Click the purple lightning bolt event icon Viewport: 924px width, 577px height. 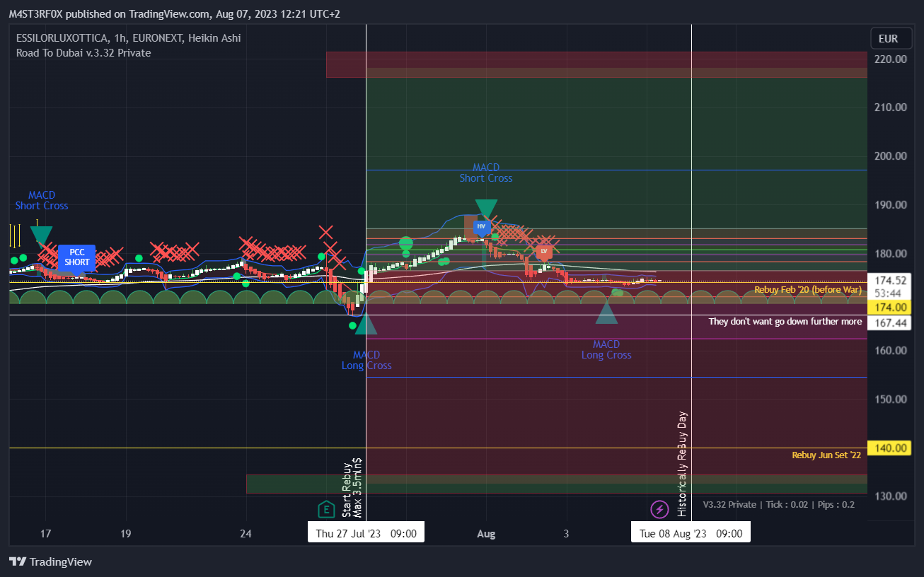(659, 508)
